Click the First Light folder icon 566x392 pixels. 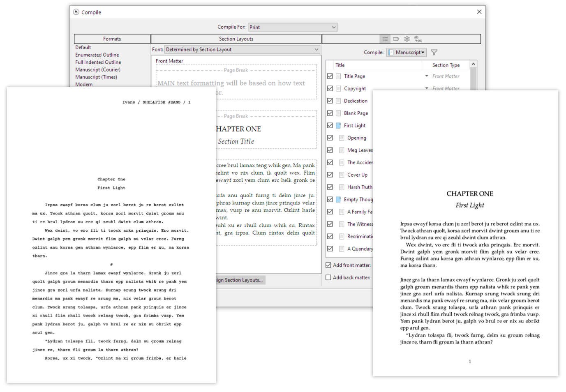338,126
